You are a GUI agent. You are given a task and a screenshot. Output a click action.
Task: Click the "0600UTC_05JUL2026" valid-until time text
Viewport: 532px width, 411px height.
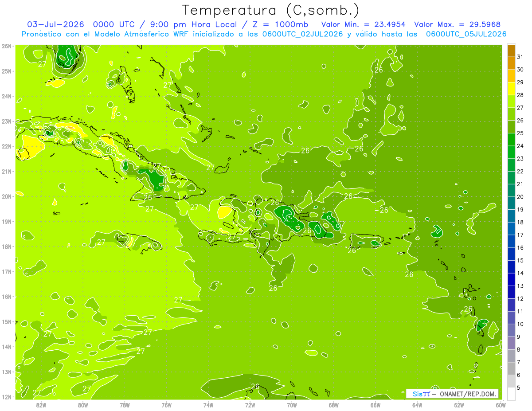point(466,34)
